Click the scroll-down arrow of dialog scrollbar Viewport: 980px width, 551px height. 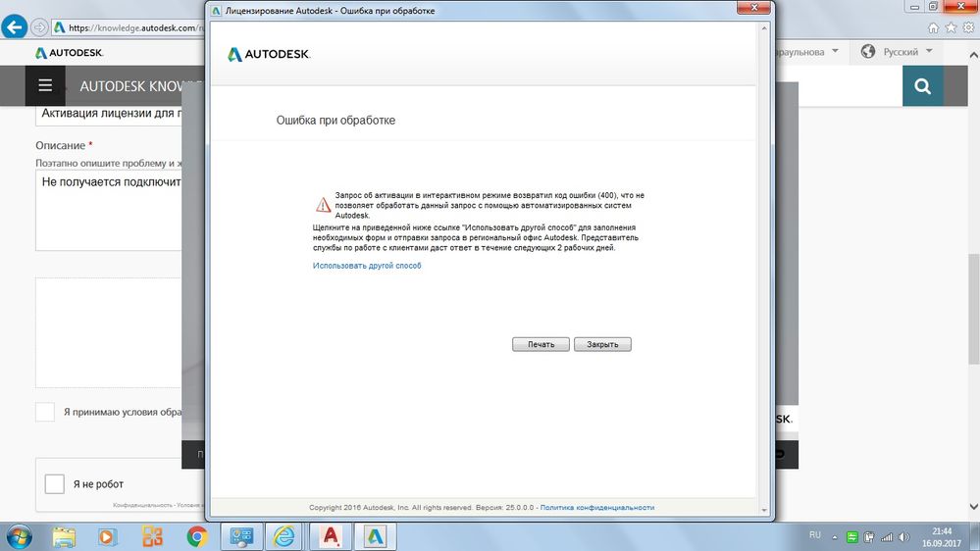click(x=764, y=510)
